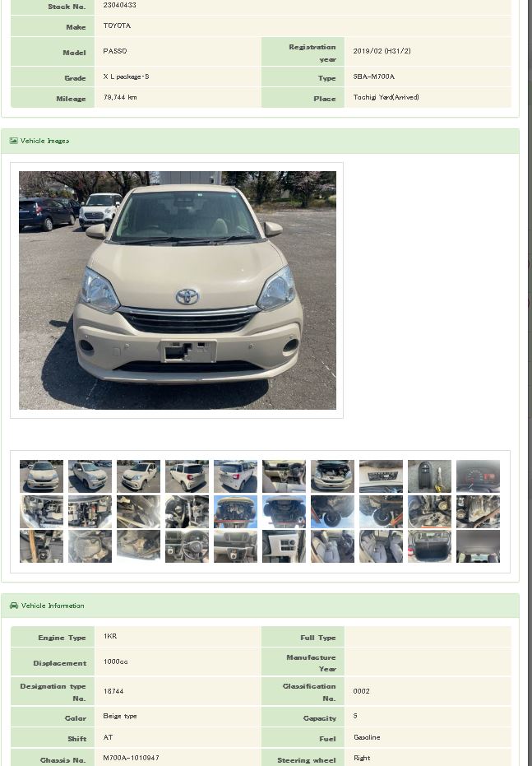The width and height of the screenshot is (532, 766).
Task: Click the Vehicle Information car icon
Action: click(14, 606)
